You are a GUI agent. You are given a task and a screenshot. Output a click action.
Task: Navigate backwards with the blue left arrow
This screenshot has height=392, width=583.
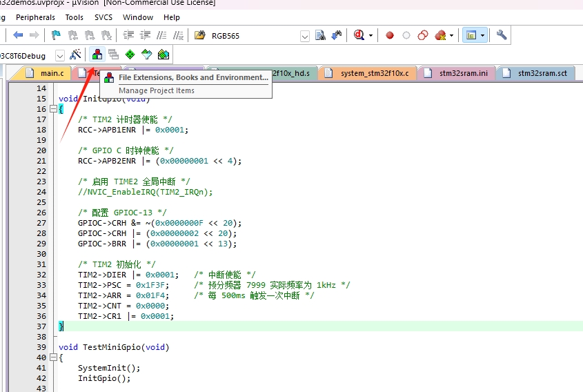coord(18,35)
